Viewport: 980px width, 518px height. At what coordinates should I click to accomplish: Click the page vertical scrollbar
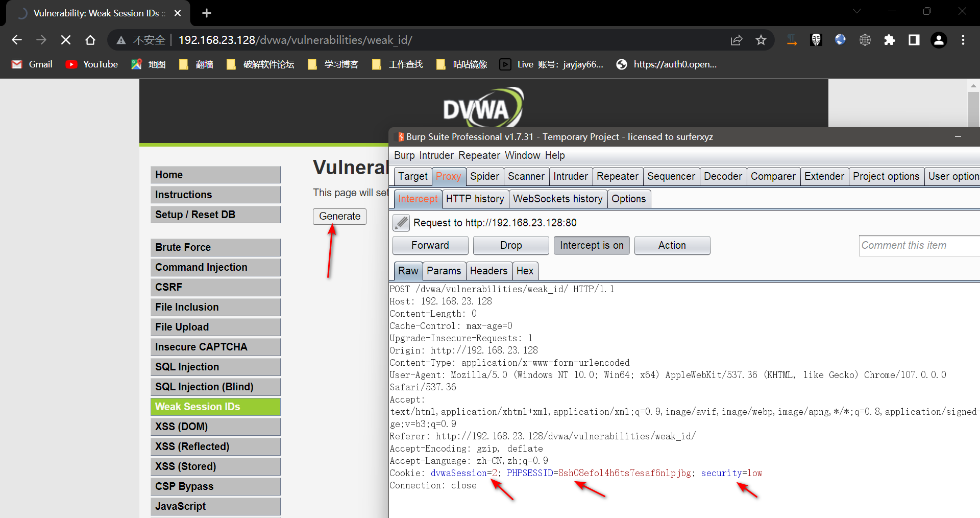coord(973,107)
